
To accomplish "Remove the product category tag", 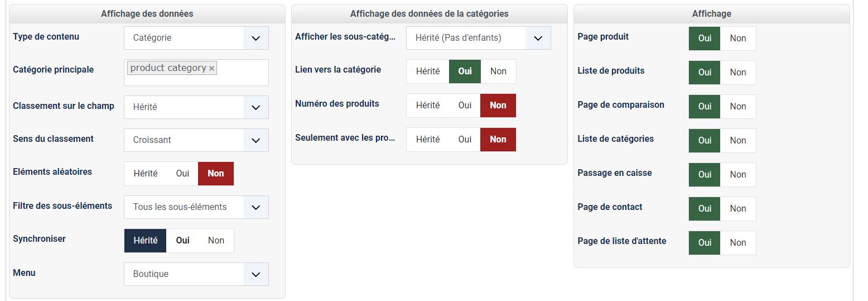I will 212,69.
